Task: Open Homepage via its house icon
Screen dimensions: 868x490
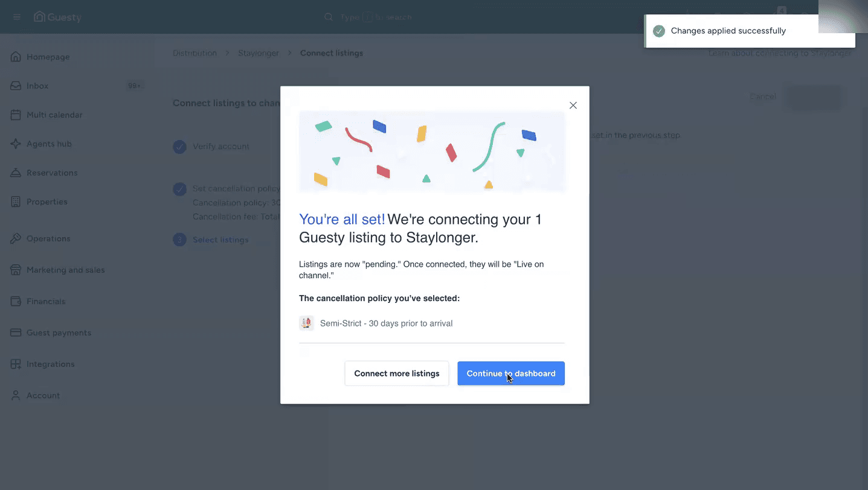Action: (x=16, y=57)
